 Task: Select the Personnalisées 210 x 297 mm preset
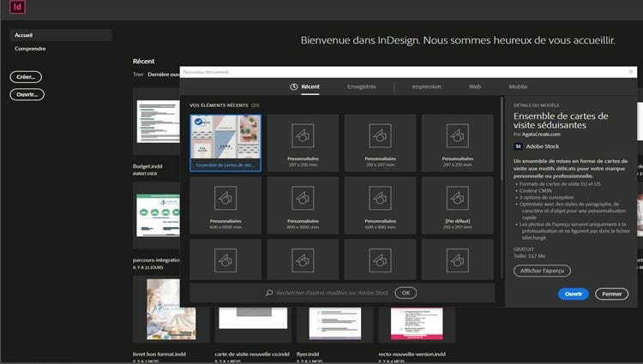pyautogui.click(x=380, y=143)
